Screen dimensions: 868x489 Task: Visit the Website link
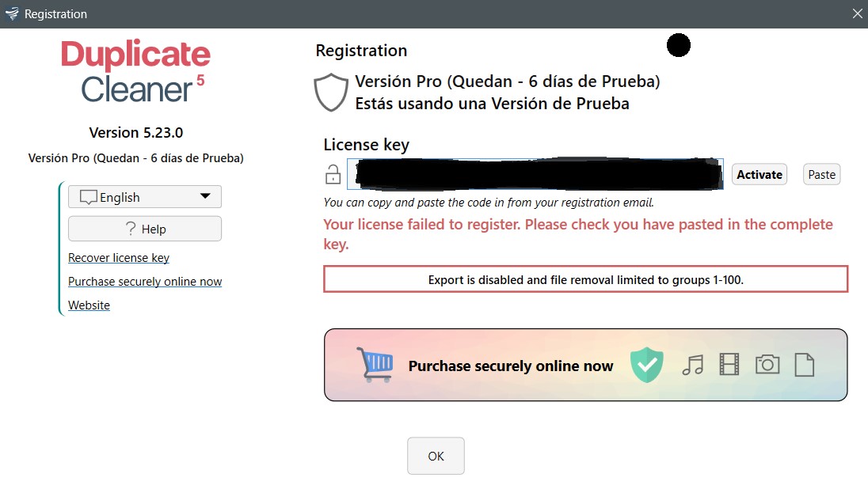click(x=89, y=305)
